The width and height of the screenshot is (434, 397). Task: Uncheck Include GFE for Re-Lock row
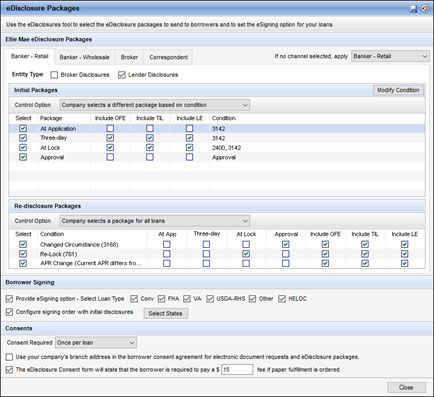point(325,254)
